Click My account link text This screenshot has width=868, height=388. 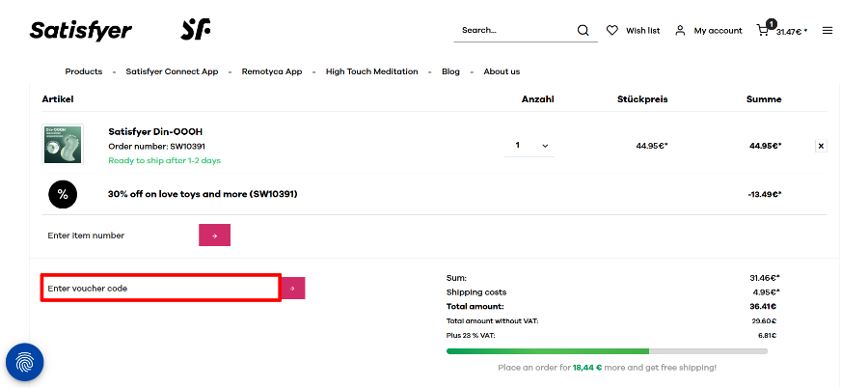[718, 31]
